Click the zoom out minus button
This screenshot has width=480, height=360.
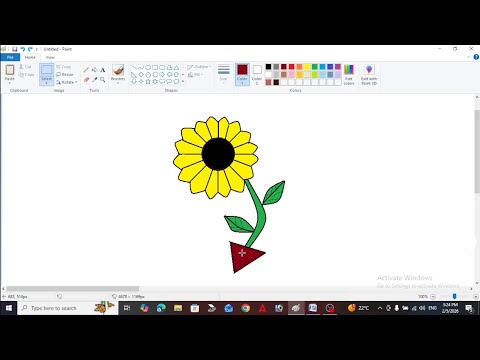click(433, 296)
